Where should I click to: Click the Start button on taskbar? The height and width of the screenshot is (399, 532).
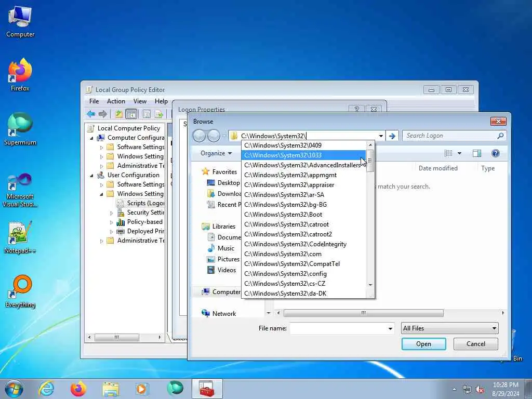tap(14, 389)
